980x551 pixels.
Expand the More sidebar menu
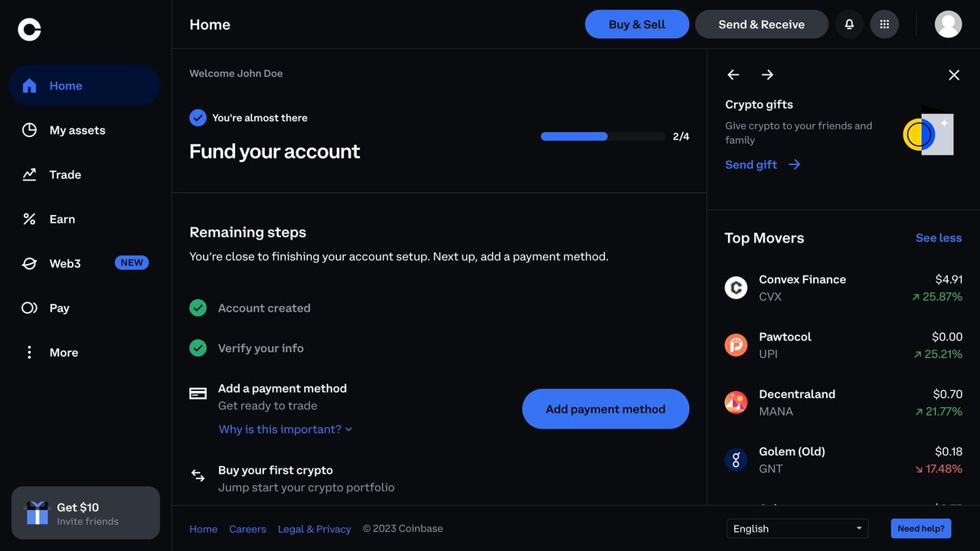click(64, 353)
